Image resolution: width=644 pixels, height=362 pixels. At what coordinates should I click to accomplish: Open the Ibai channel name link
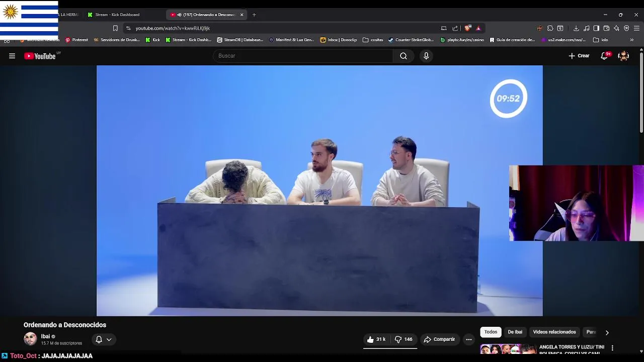[x=45, y=336]
